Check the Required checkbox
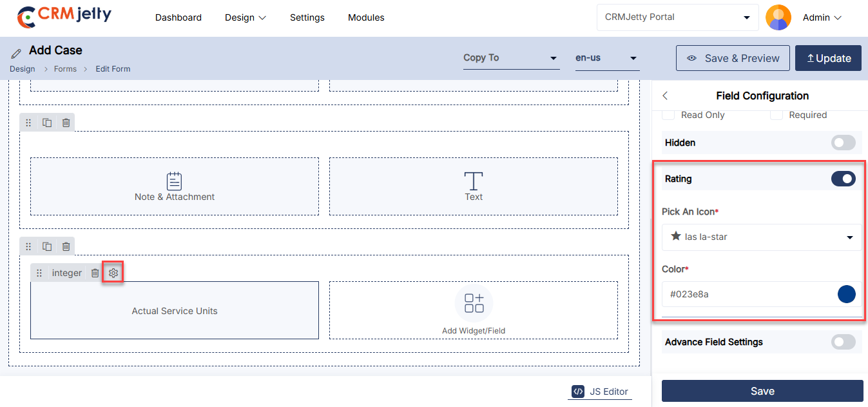 tap(777, 115)
